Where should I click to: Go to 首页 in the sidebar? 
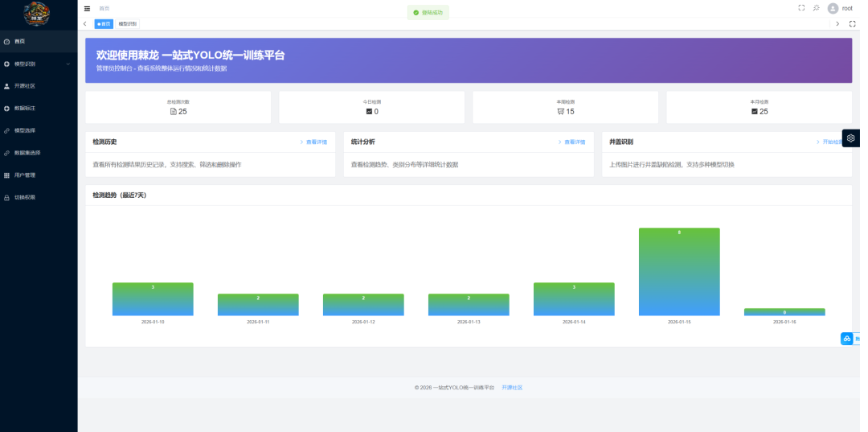click(x=39, y=42)
